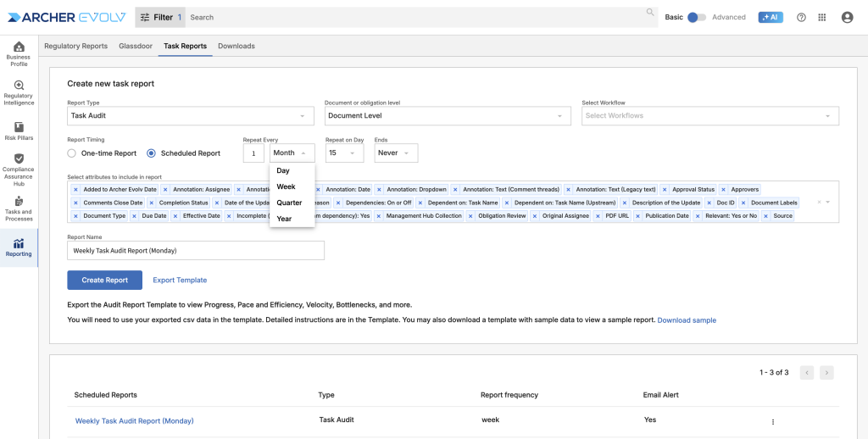The image size is (868, 439).
Task: Expand the Report Type dropdown
Action: pyautogui.click(x=191, y=116)
